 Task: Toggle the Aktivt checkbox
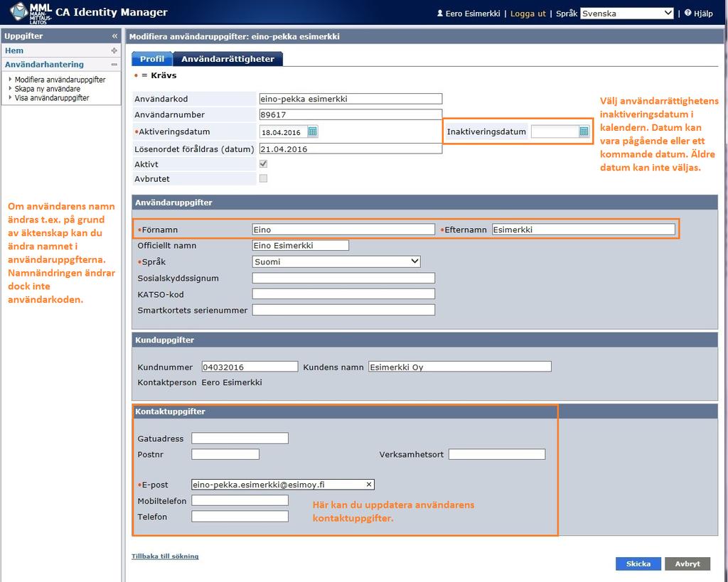(263, 164)
